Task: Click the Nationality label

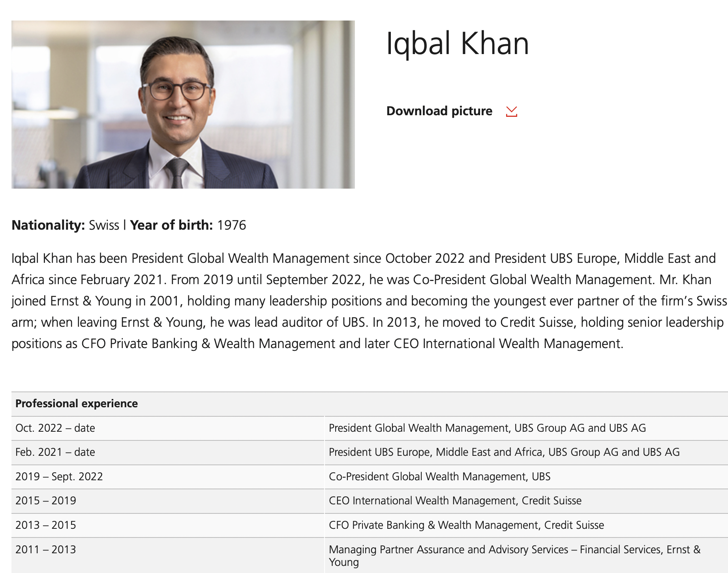Action: click(x=48, y=225)
